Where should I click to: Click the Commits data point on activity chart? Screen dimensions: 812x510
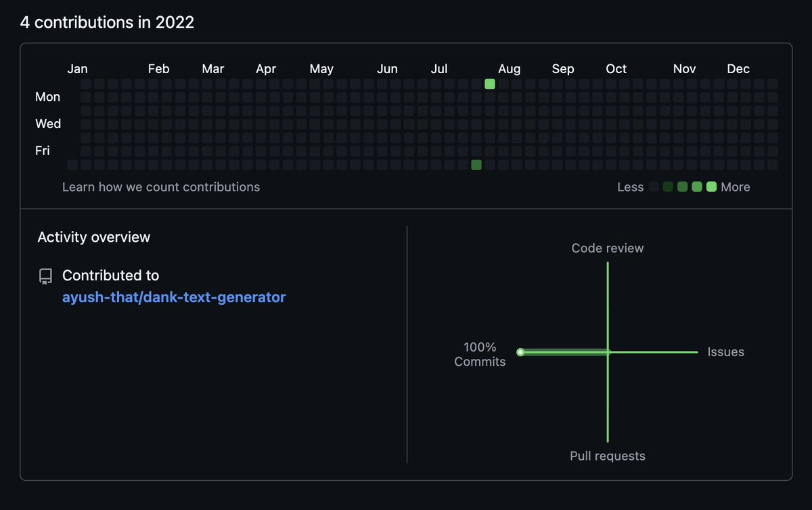coord(520,352)
